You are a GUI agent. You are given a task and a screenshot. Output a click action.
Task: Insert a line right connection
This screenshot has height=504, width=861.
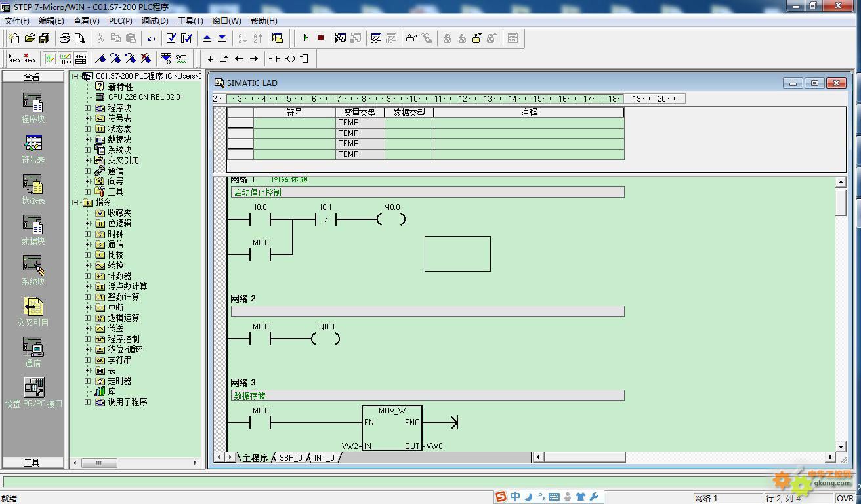[255, 58]
